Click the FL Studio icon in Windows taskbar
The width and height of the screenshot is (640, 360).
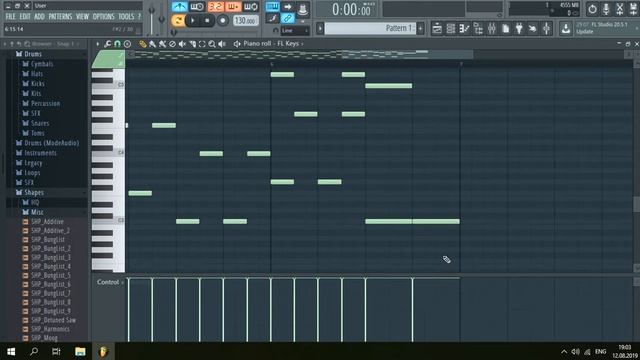[x=103, y=351]
